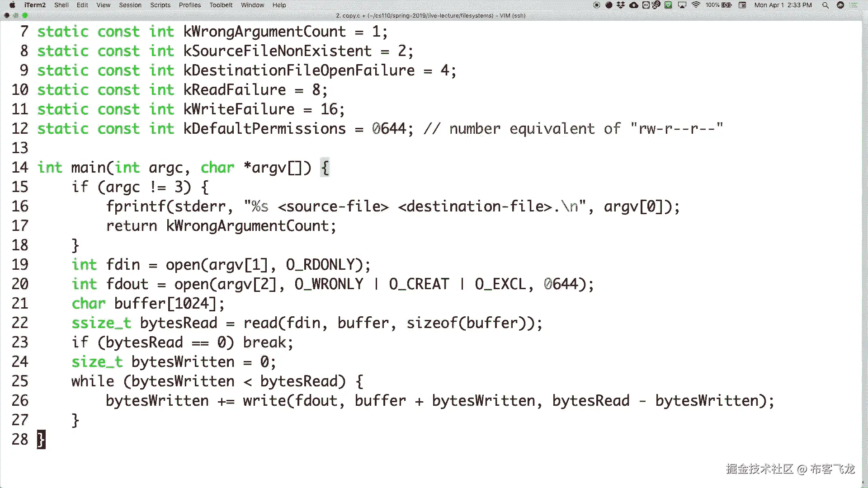Click the closing brace on line 28
The width and height of the screenshot is (868, 488).
(x=41, y=439)
